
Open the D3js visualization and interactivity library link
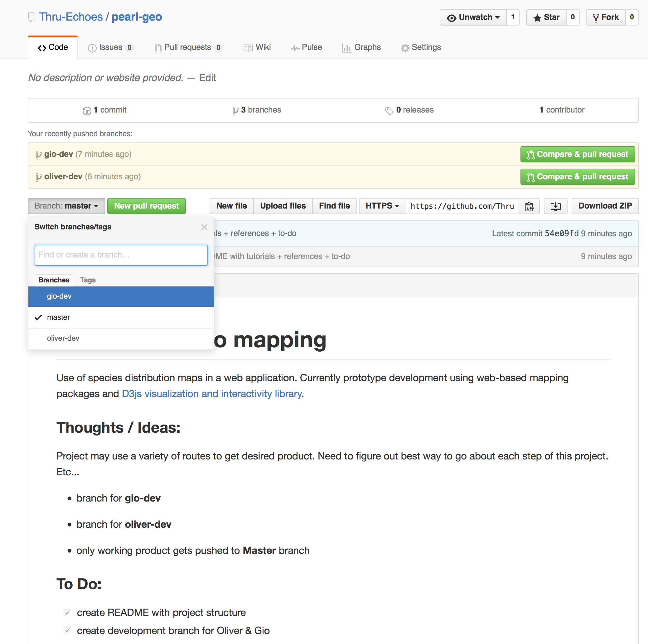coord(212,394)
